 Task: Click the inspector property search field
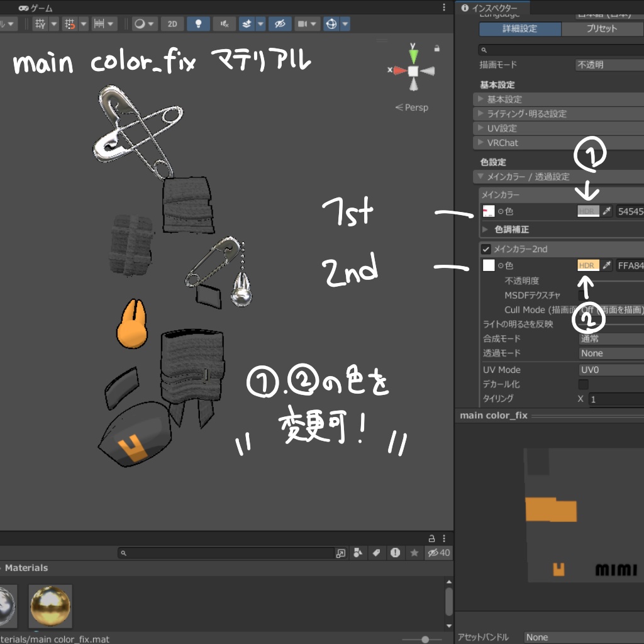pyautogui.click(x=561, y=50)
